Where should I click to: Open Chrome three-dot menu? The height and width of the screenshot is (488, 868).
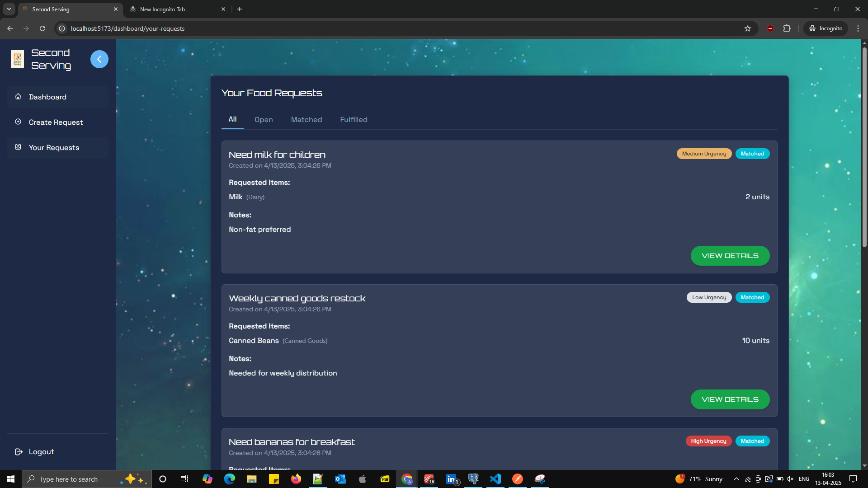(x=858, y=28)
